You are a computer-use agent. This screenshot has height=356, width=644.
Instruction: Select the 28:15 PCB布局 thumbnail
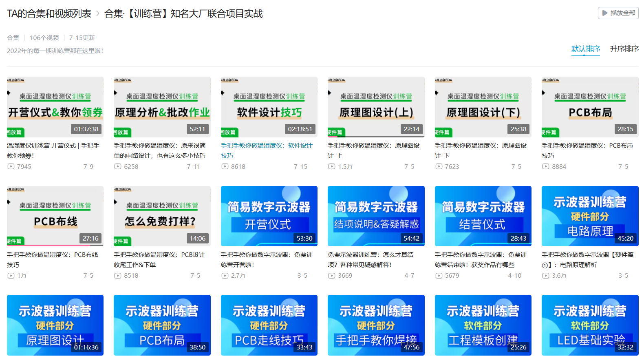coord(590,107)
